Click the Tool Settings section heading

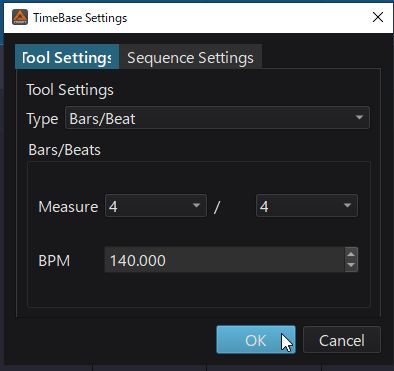(70, 90)
